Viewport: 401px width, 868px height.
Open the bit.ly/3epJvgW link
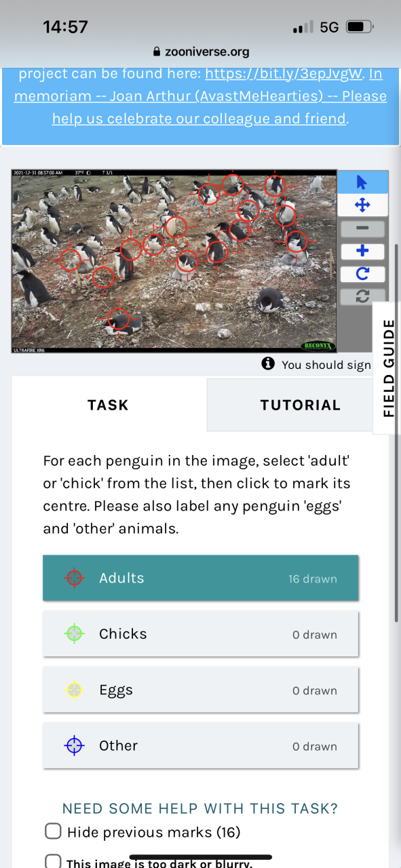[x=285, y=73]
